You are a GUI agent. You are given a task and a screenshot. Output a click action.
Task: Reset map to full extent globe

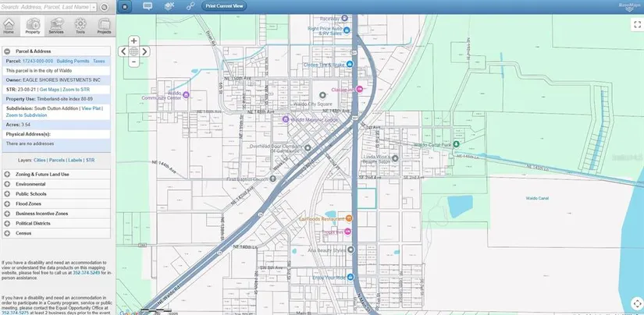pos(133,51)
